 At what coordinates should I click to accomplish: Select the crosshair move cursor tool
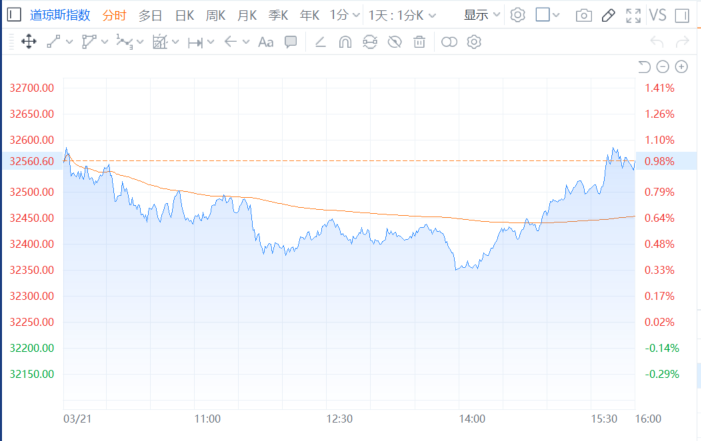[x=28, y=42]
